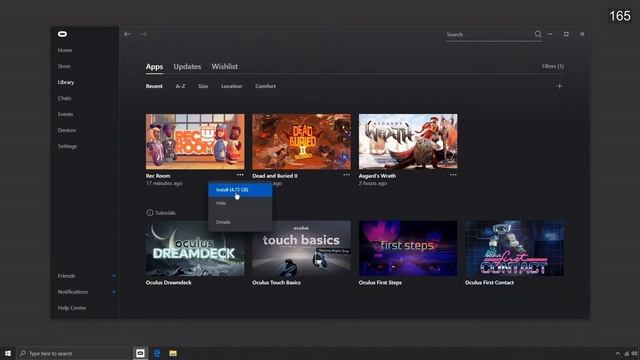Click the Oculus app taskbar icon

point(140,353)
